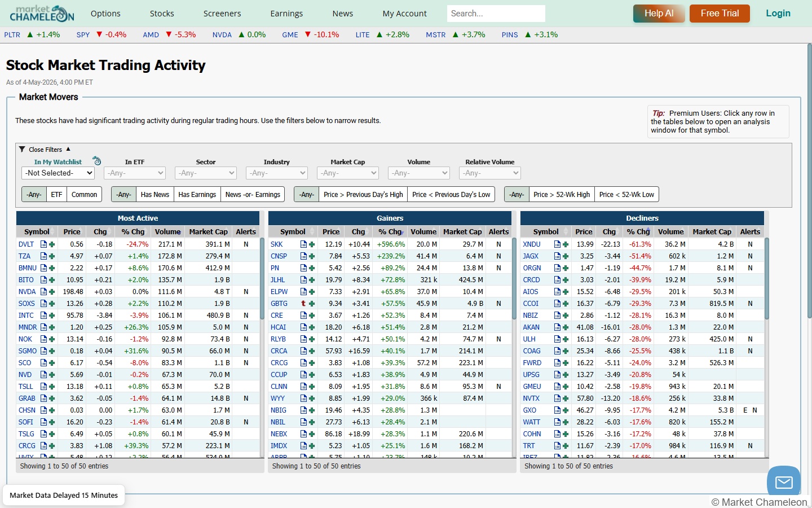
Task: Open the PLTR ticker link
Action: (x=12, y=35)
